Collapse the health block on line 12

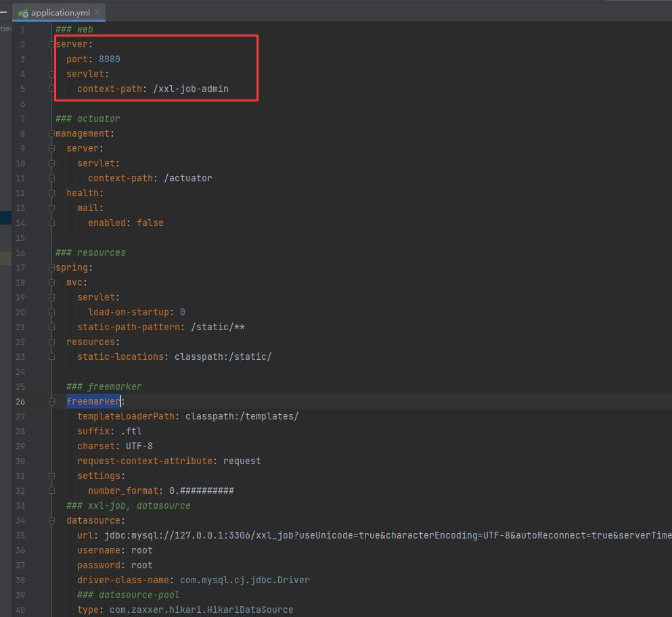(x=51, y=193)
